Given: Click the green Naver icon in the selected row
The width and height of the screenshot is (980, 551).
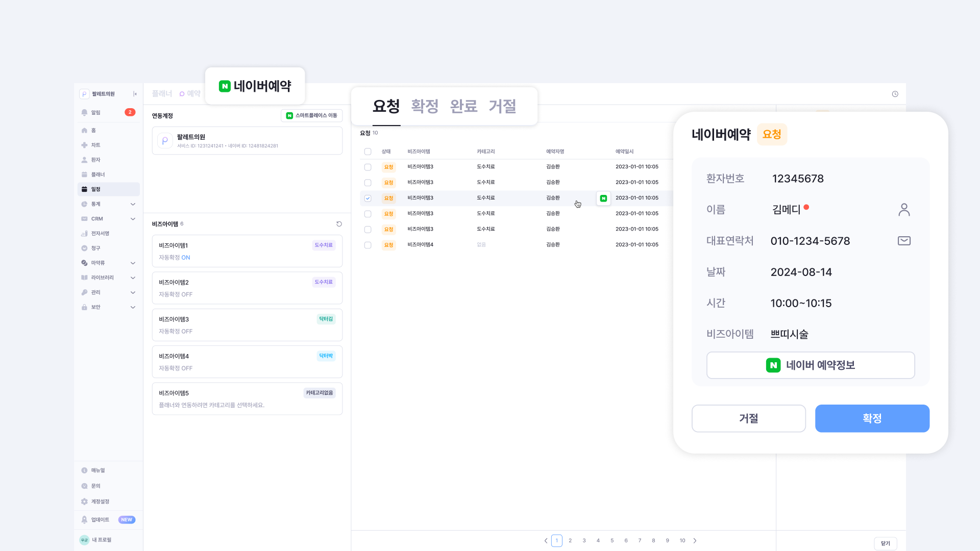Looking at the screenshot, I should tap(603, 198).
